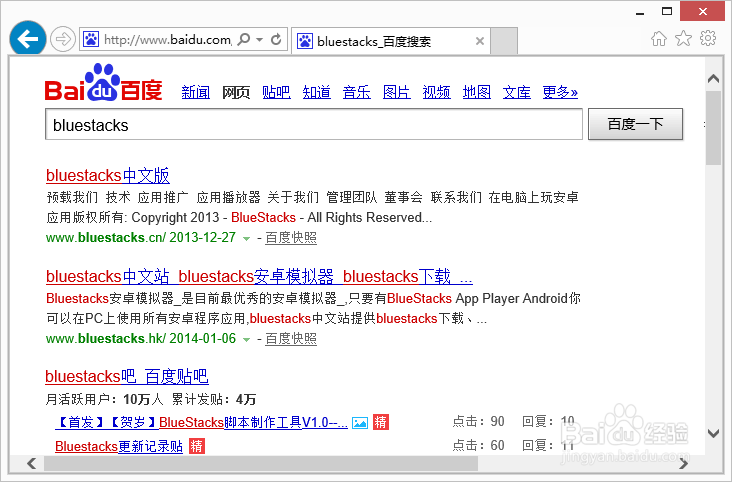Image resolution: width=732 pixels, height=482 pixels.
Task: Click the vertical scrollbar thumb
Action: [713, 128]
